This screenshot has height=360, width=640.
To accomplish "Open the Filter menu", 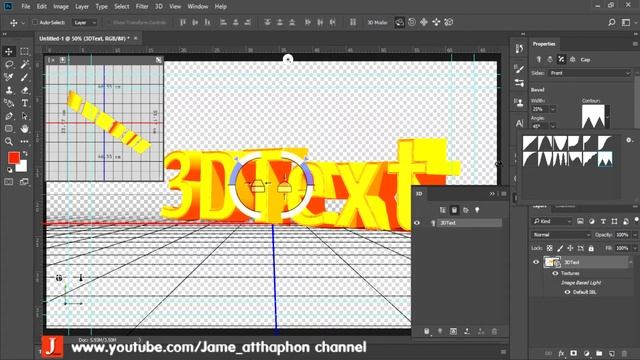I will click(142, 7).
